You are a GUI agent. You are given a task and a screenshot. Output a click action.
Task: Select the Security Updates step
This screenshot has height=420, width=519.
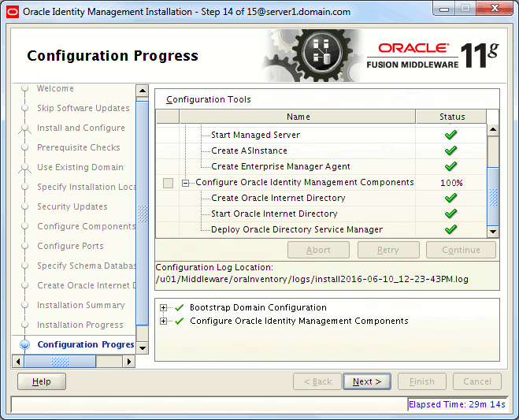72,206
